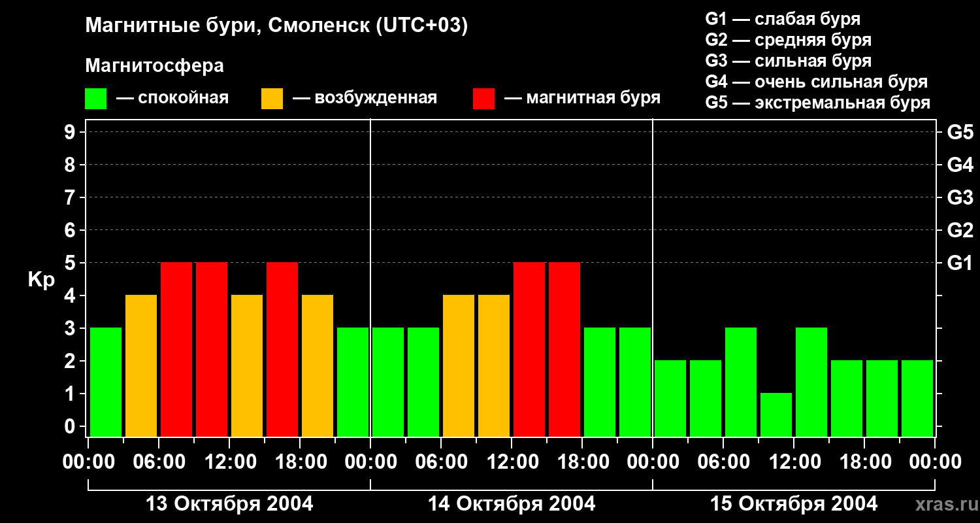Click the green 'спокойная' legend swatch
The width and height of the screenshot is (980, 523).
[x=96, y=99]
